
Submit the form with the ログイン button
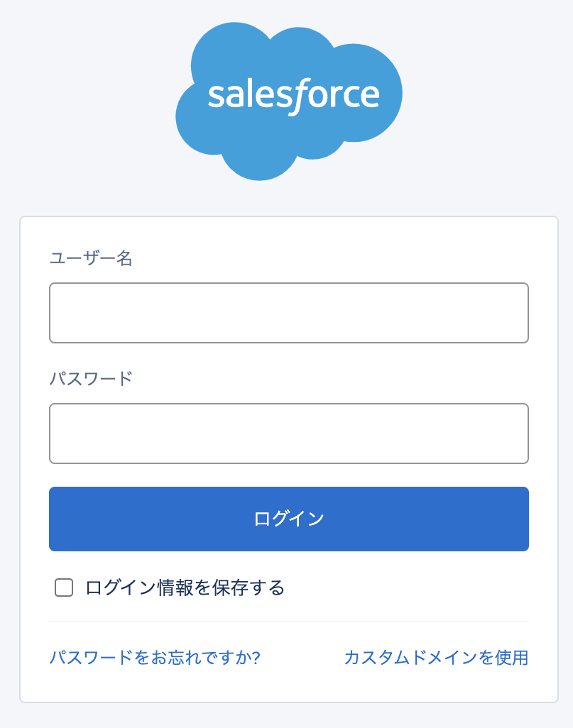(288, 519)
